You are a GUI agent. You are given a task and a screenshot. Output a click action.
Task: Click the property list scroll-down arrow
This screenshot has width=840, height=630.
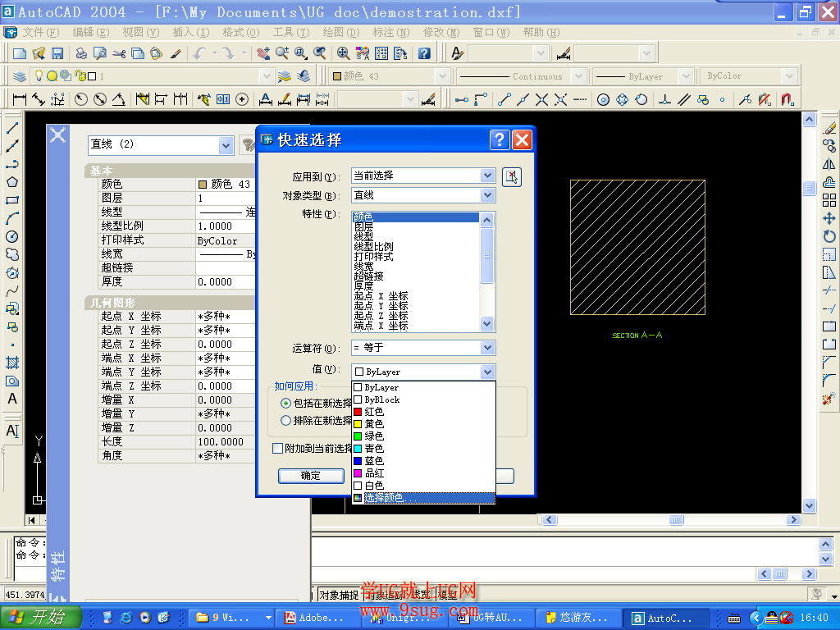(x=486, y=323)
